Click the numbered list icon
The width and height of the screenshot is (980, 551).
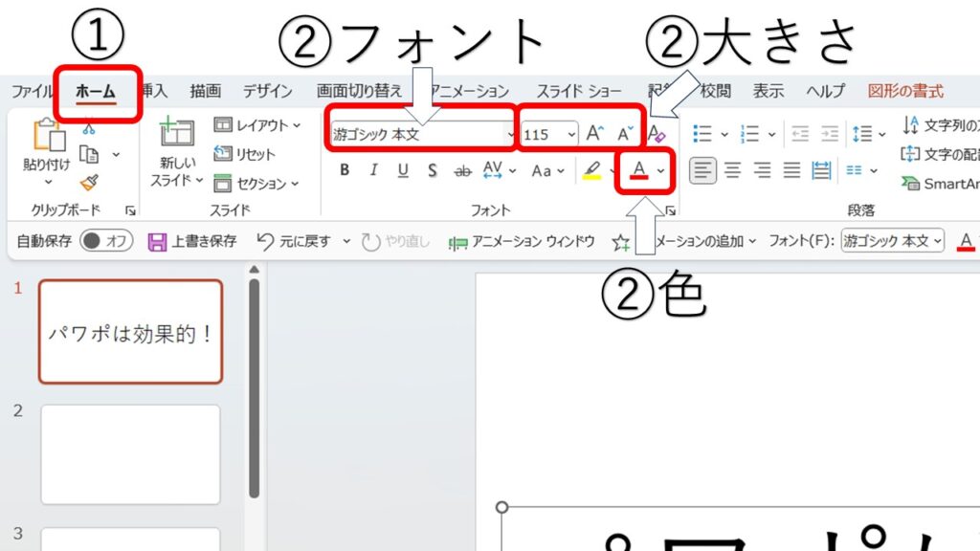click(x=749, y=134)
